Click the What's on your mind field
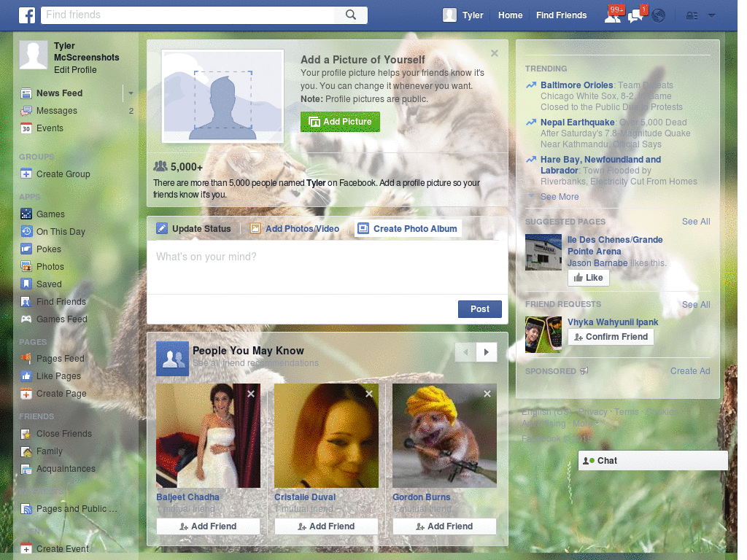747x560 pixels. tap(328, 267)
